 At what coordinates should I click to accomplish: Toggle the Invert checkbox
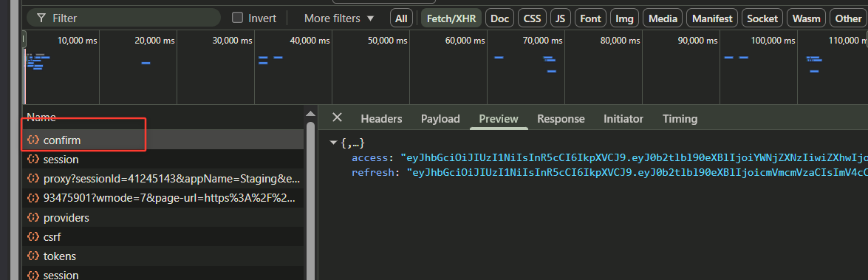[x=237, y=18]
